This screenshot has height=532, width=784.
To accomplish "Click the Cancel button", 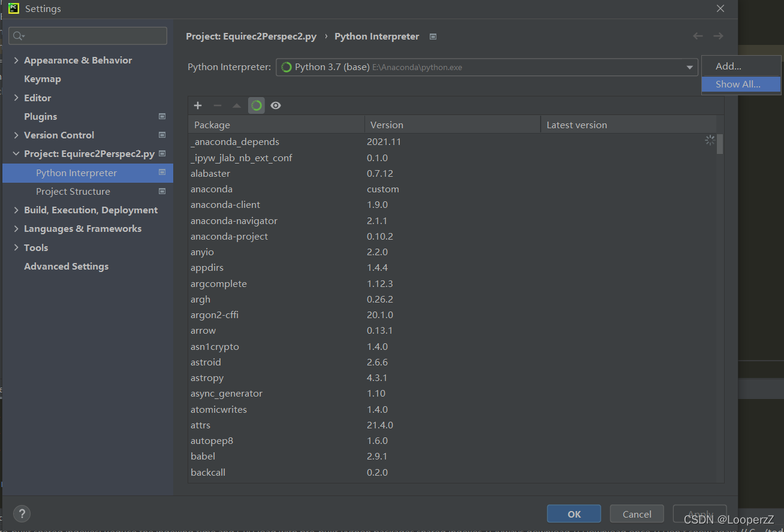I will click(x=637, y=514).
